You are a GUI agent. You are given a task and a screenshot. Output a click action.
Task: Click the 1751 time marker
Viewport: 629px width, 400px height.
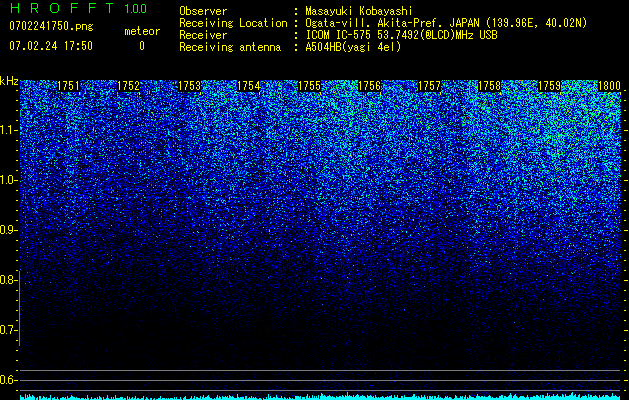[69, 86]
